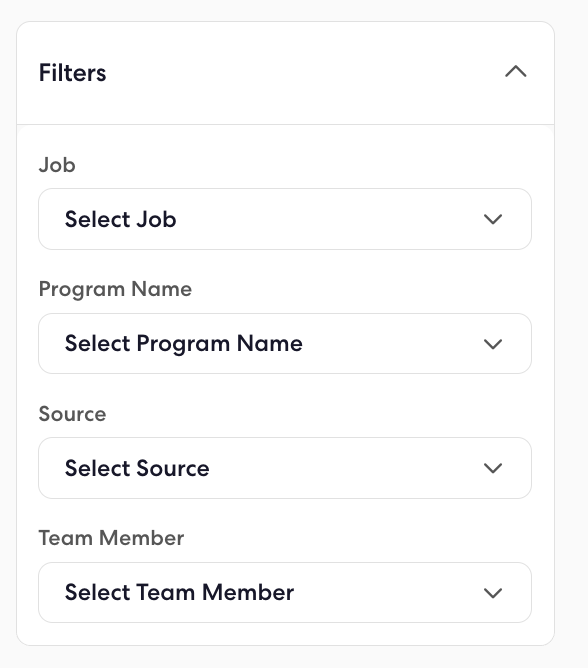Image resolution: width=588 pixels, height=668 pixels.
Task: Toggle the Filters section header bar
Action: pos(285,73)
